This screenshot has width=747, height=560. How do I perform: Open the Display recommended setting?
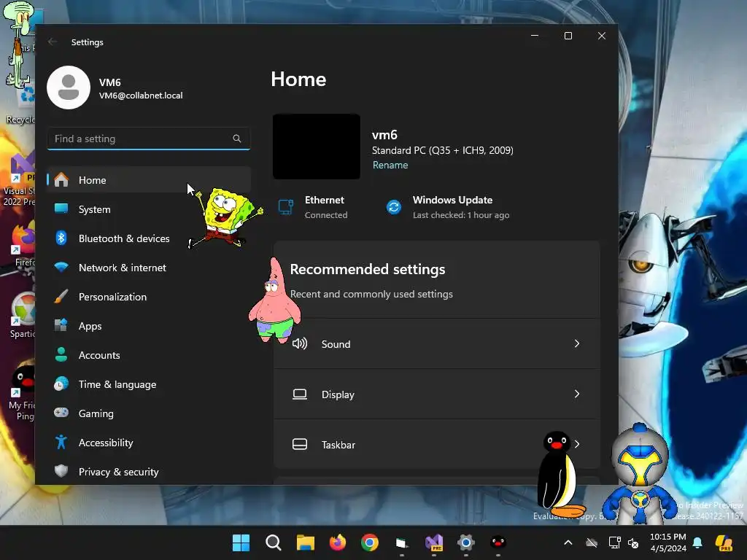point(436,394)
